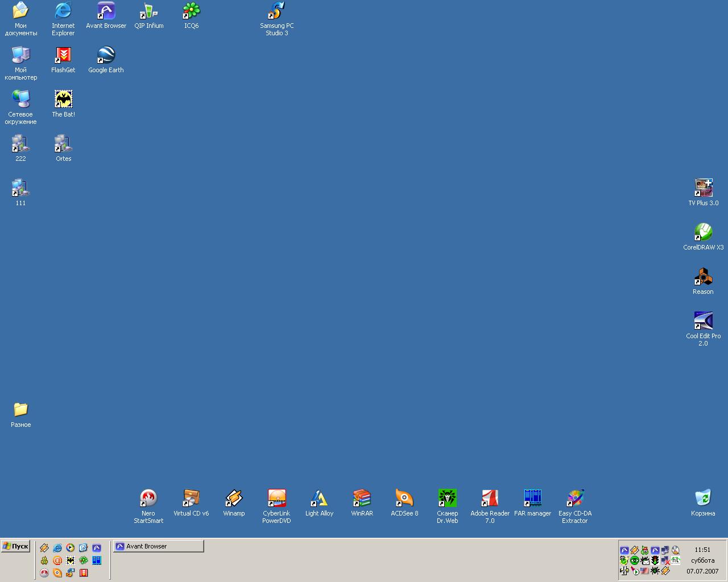
Task: Launch Winamp from Quick Launch bar
Action: pyautogui.click(x=44, y=548)
